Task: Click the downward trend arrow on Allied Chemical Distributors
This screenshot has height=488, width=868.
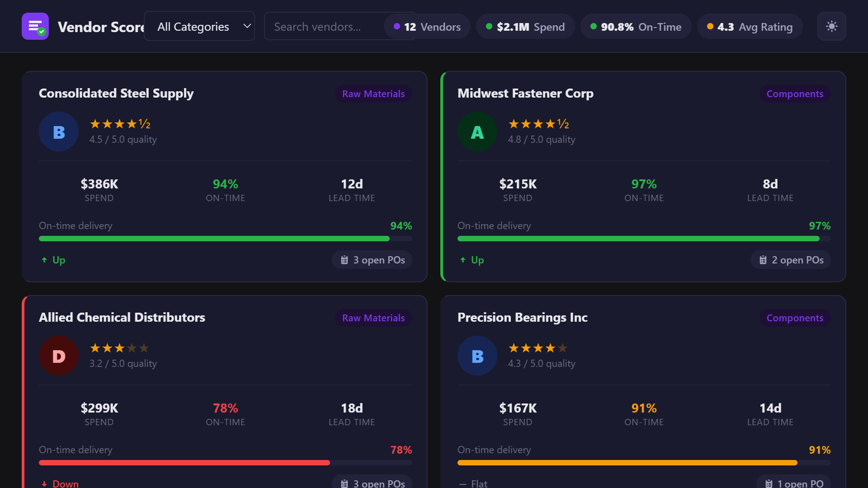Action: [x=44, y=483]
